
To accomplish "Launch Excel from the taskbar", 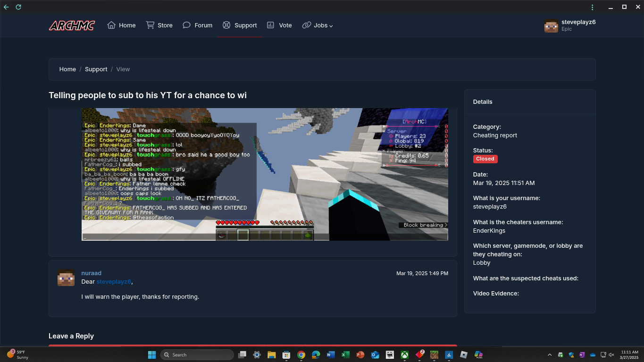I will pos(345,354).
